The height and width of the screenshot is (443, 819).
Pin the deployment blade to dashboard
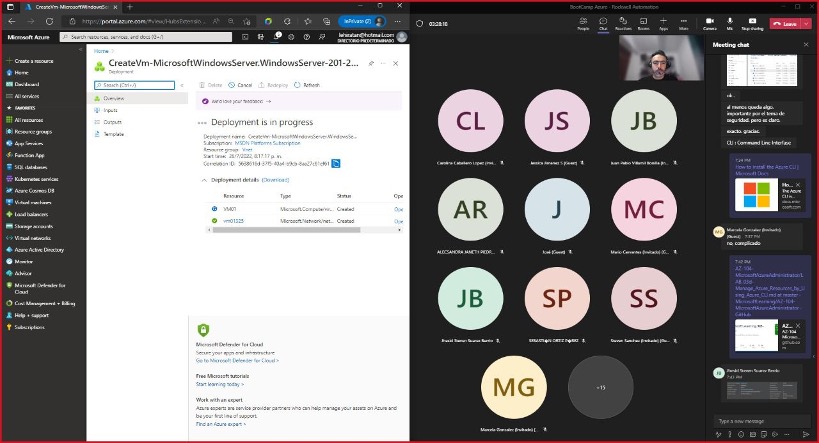[x=371, y=63]
